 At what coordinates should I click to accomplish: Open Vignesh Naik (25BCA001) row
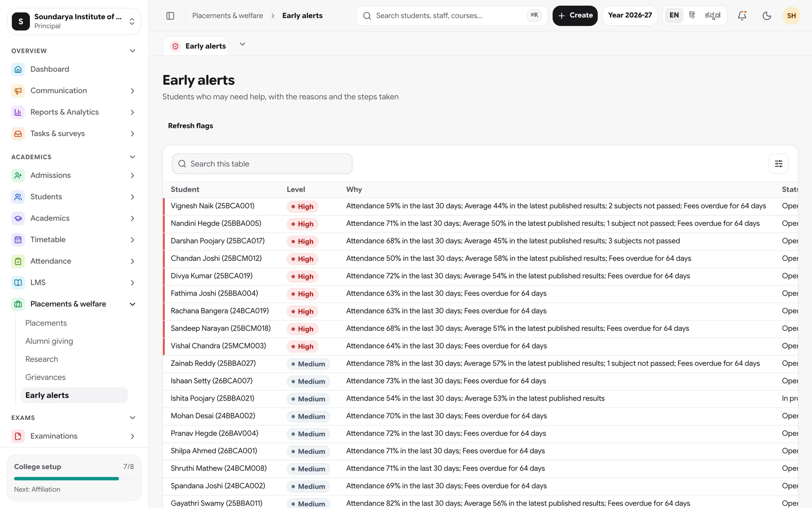coord(480,206)
